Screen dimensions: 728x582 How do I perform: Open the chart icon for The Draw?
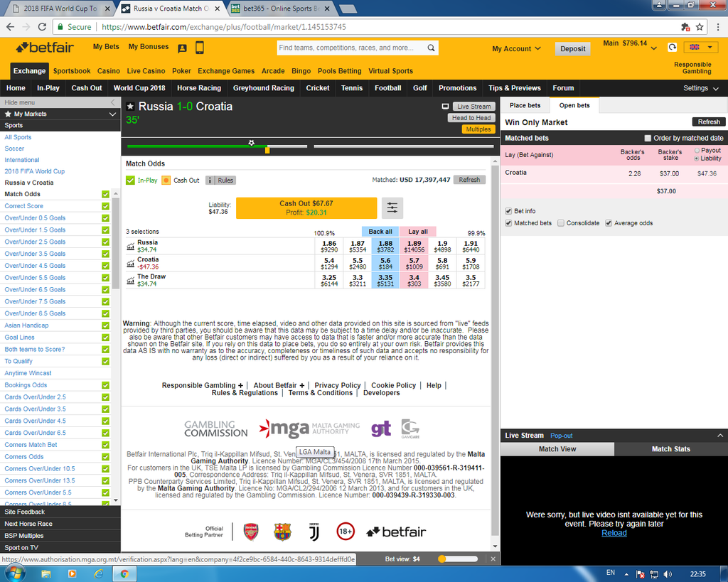point(131,280)
